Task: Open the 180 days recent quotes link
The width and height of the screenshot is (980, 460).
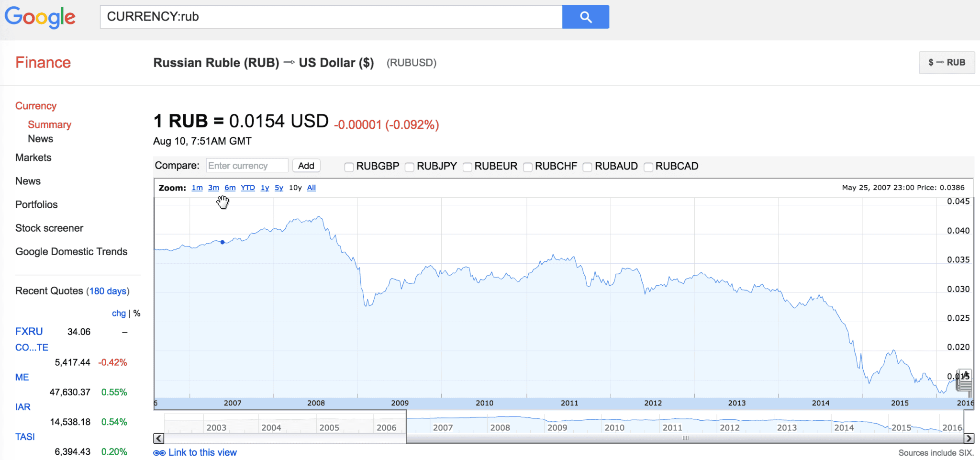Action: click(108, 291)
